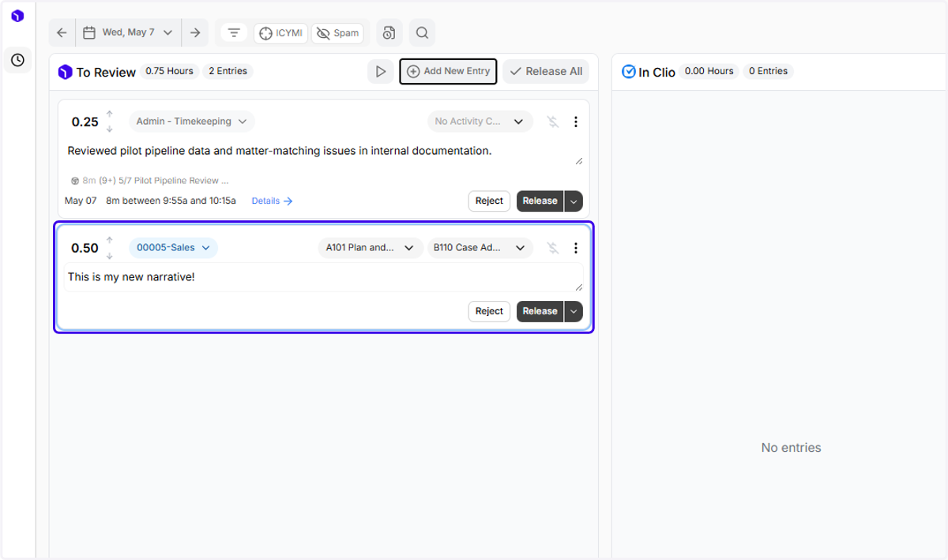Open more options menu on 00005-Sales entry

[576, 248]
